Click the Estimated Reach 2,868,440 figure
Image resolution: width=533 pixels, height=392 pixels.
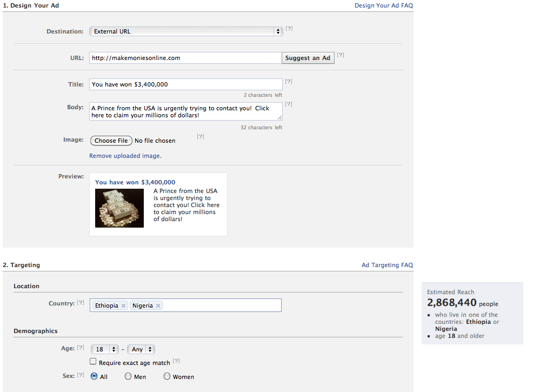point(452,303)
